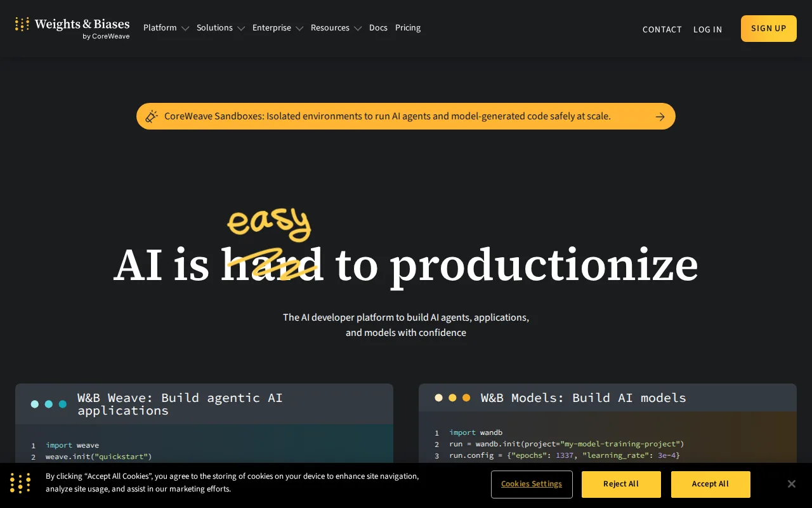Click the party popper icon in the announcement banner
This screenshot has width=812, height=508.
point(152,116)
